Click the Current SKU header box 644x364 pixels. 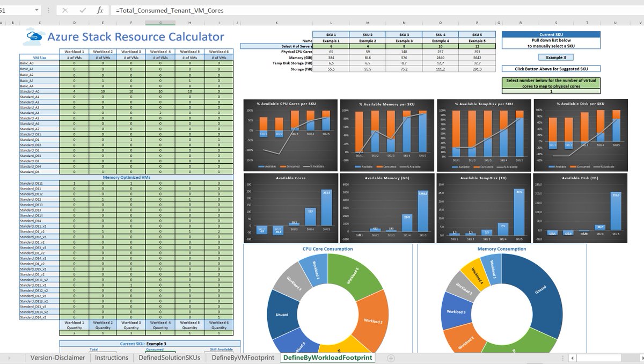(551, 35)
